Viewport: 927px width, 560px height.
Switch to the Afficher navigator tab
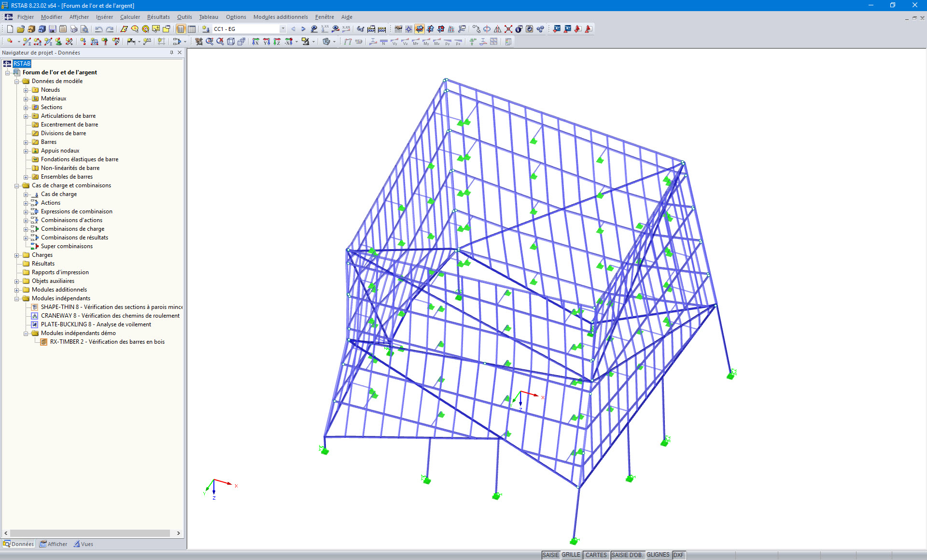pos(54,544)
